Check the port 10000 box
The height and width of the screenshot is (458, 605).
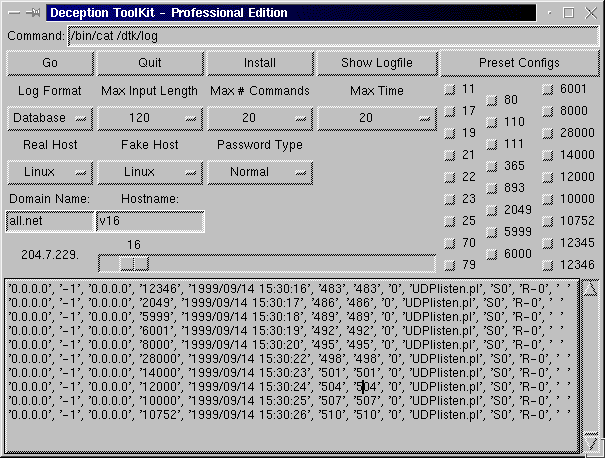(548, 199)
